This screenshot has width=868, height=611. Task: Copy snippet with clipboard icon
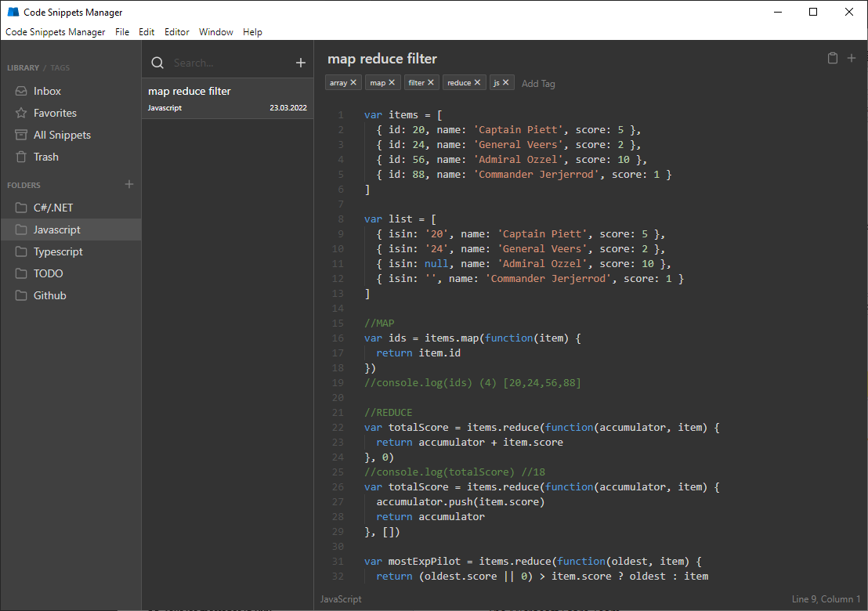833,58
